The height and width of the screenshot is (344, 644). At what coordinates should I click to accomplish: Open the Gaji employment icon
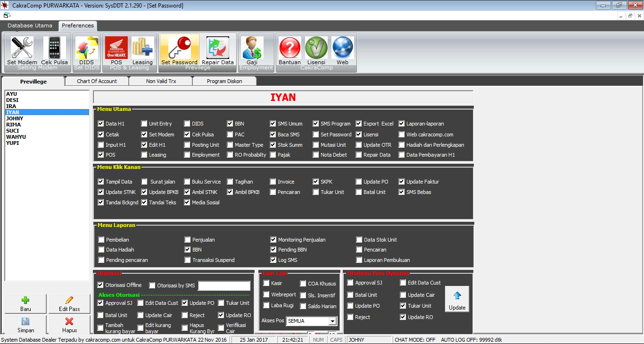point(253,50)
